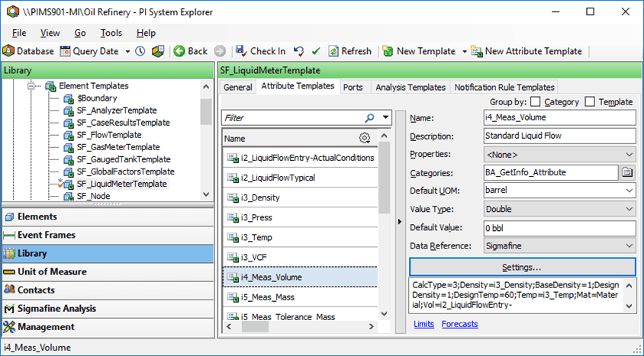Select i5_Meas_Mass attribute row

click(x=300, y=297)
